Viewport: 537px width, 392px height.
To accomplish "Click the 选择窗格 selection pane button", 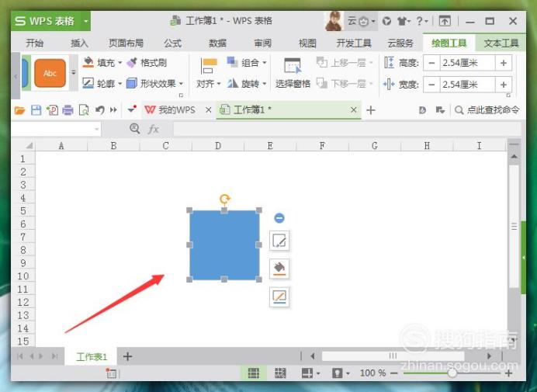I will coord(293,73).
